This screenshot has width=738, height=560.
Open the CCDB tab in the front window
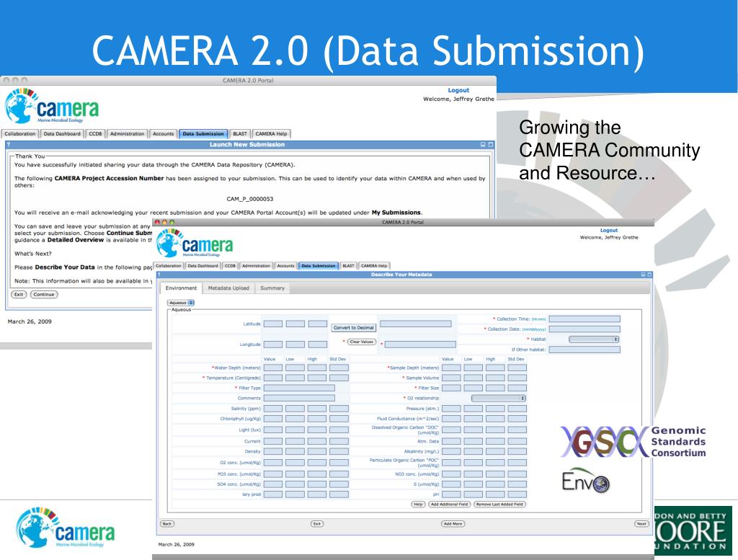click(x=230, y=266)
